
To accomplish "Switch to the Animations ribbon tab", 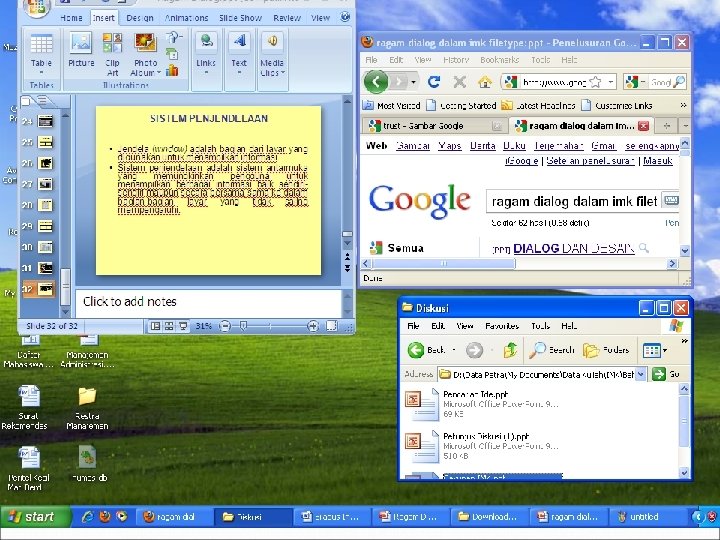I will point(186,18).
